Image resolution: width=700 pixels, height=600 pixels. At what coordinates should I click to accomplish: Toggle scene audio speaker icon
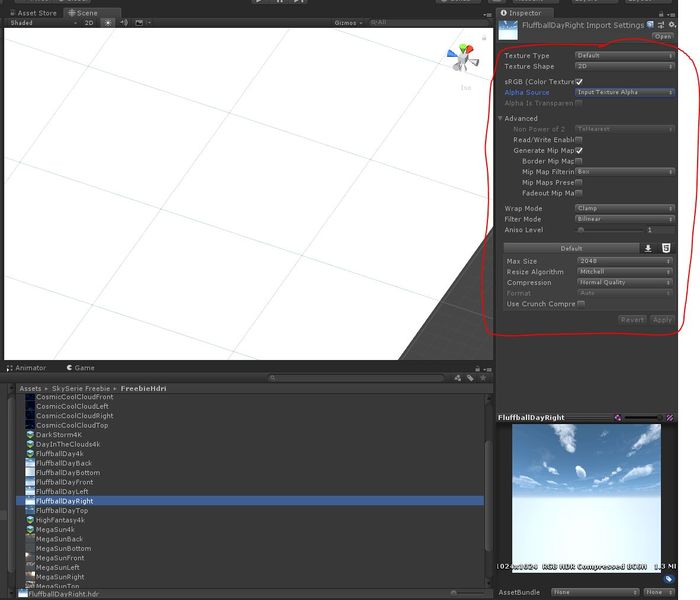click(x=124, y=22)
